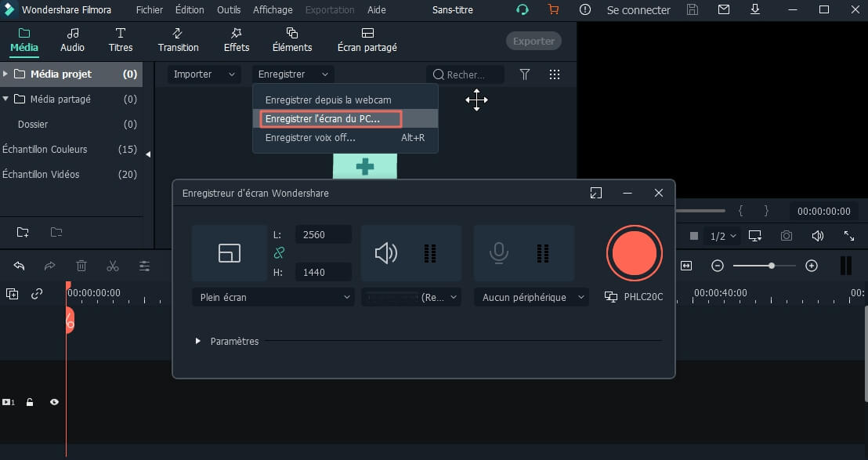Filter media with the funnel icon
The height and width of the screenshot is (460, 868).
click(x=525, y=74)
